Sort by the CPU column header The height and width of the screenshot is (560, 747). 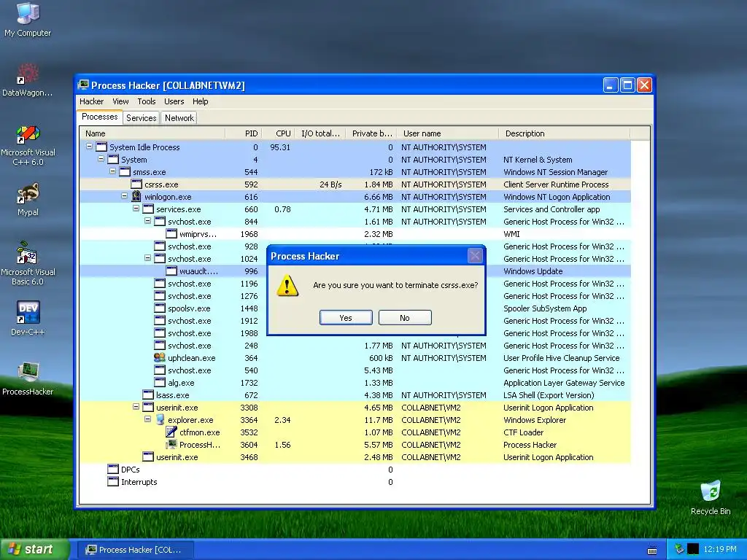click(x=278, y=133)
